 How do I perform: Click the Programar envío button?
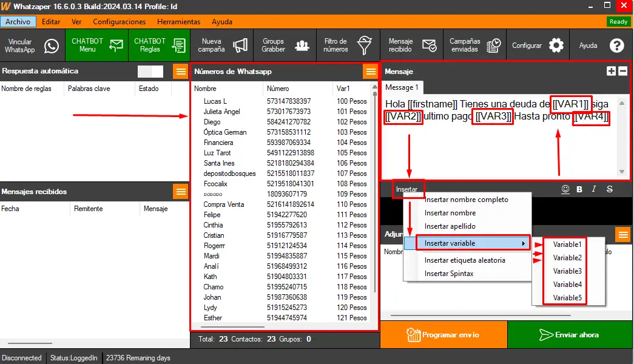point(443,334)
